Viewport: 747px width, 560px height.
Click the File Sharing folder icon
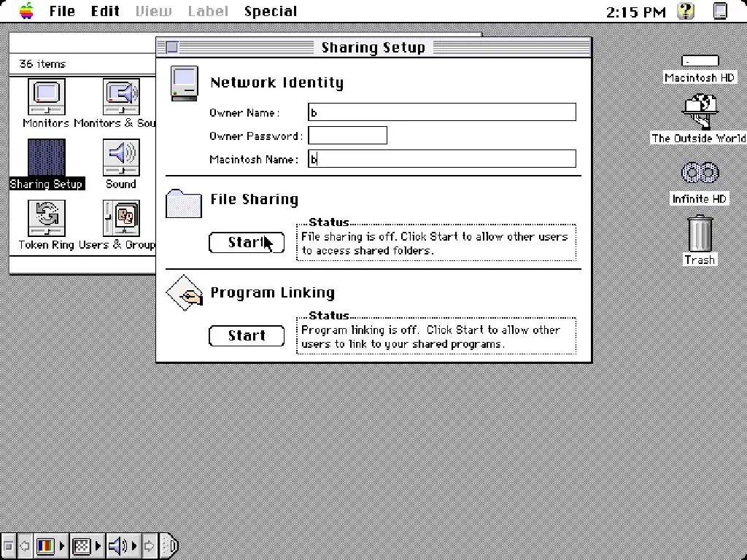click(x=184, y=204)
